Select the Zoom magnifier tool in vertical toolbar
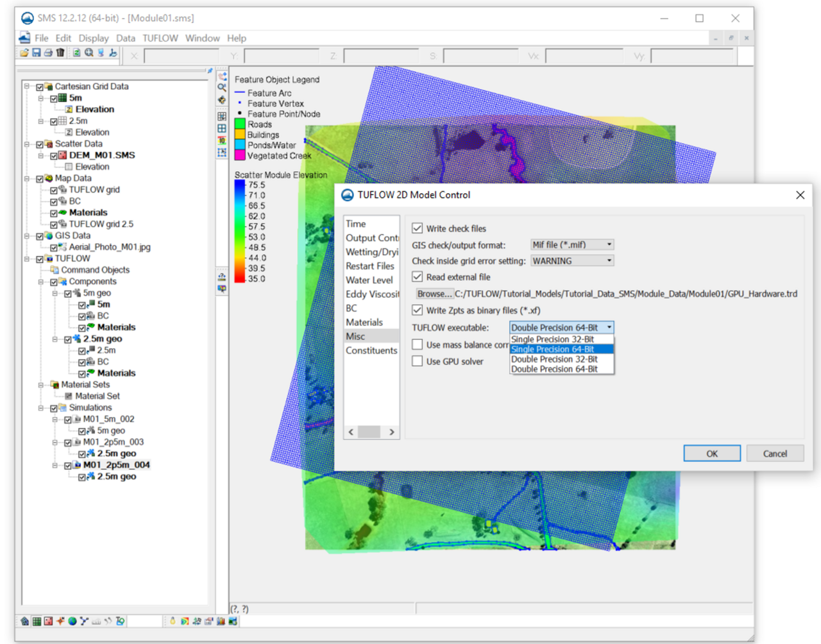Viewport: 821px width, 644px height. pos(222,88)
